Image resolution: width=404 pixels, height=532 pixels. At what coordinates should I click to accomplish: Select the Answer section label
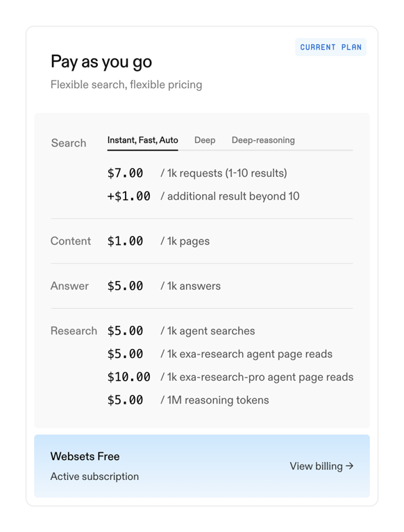(x=69, y=286)
